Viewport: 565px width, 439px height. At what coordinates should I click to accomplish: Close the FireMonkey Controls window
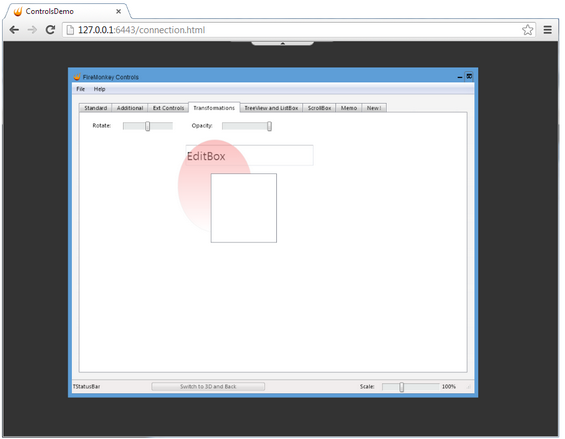[x=469, y=76]
